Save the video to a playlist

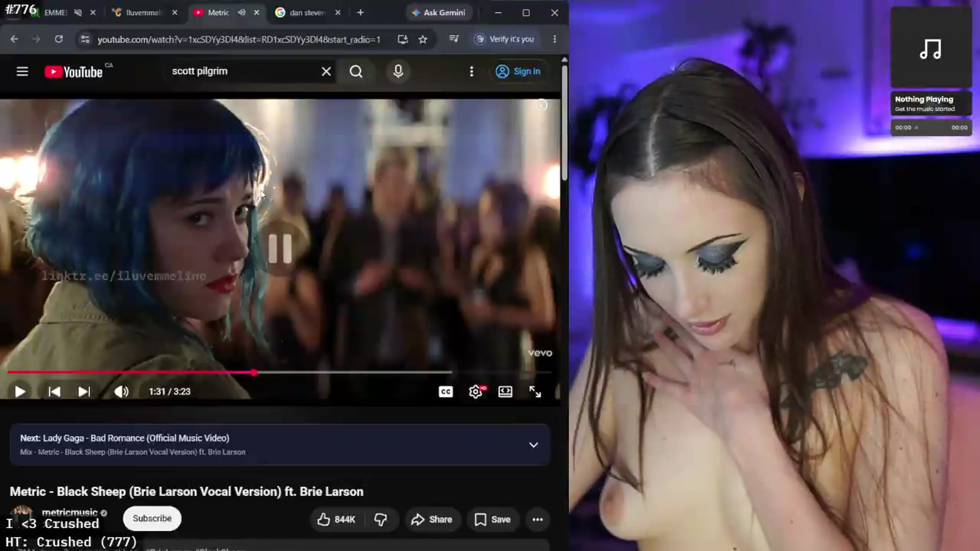pyautogui.click(x=493, y=519)
